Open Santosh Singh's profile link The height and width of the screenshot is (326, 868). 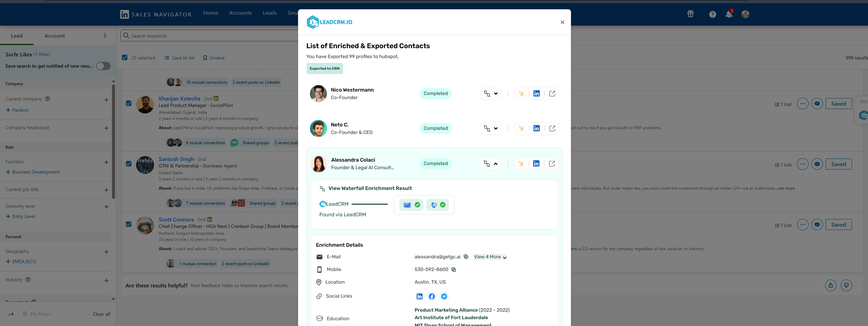coord(176,159)
